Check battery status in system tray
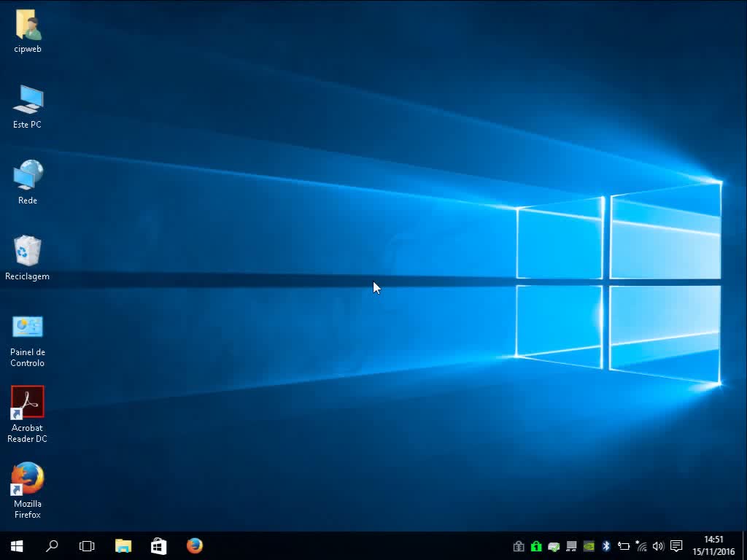Image resolution: width=747 pixels, height=560 pixels. pos(624,545)
